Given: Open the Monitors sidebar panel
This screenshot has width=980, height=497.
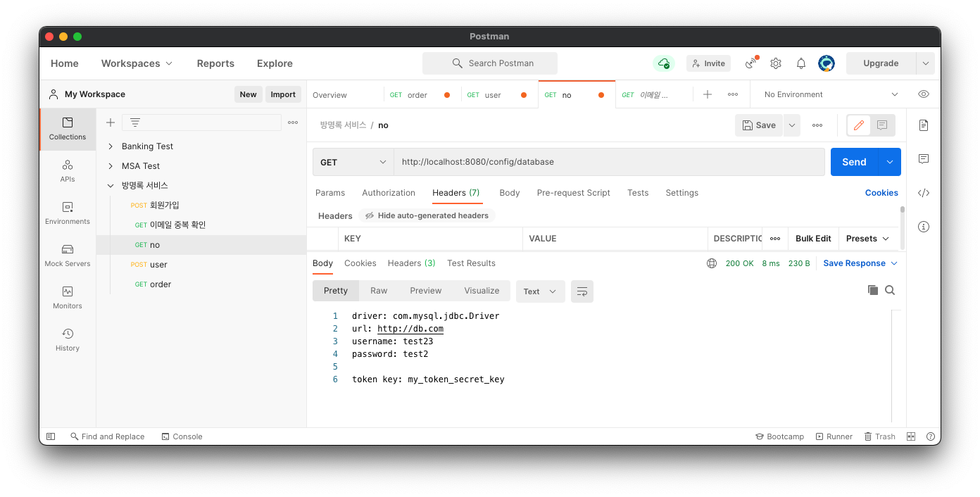Looking at the screenshot, I should 68,298.
